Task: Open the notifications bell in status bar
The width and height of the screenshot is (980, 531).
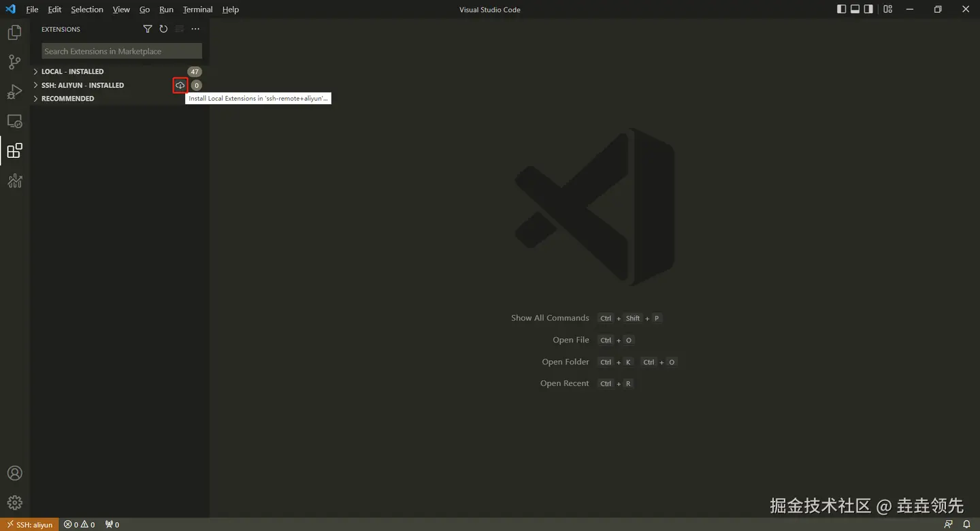Action: click(x=966, y=524)
